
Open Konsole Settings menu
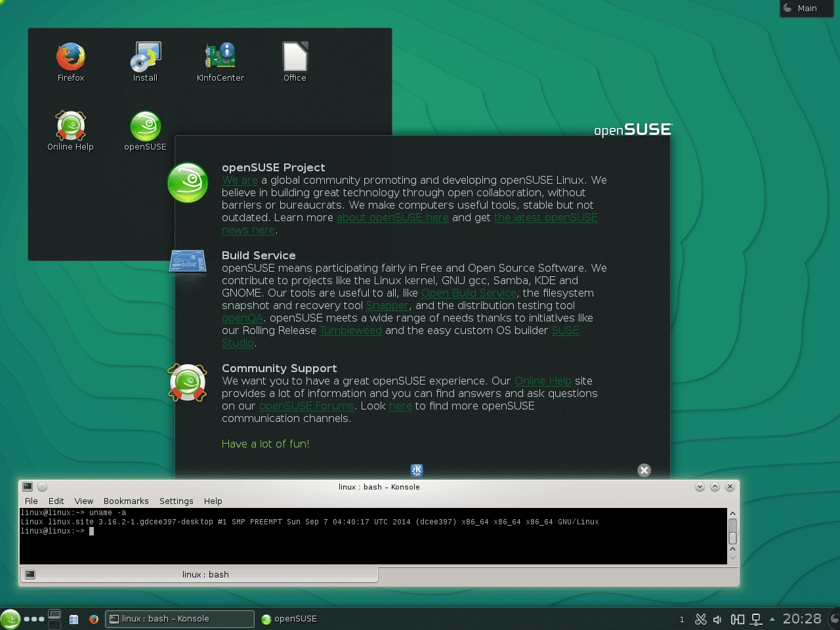[177, 501]
